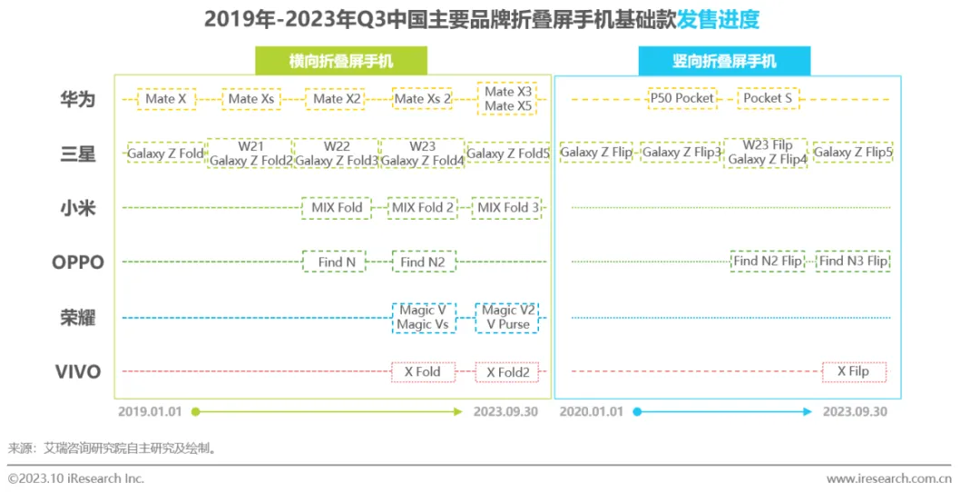The image size is (980, 493).
Task: Click the Mate X2 box
Action: pyautogui.click(x=337, y=99)
